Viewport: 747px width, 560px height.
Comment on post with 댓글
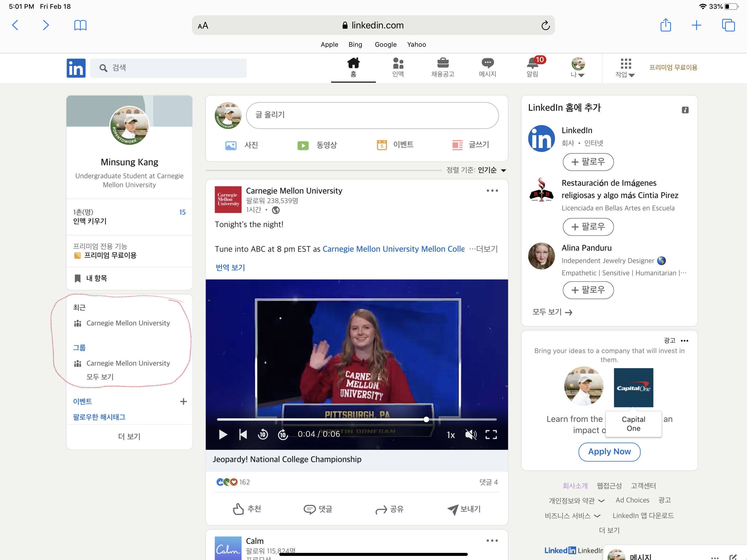(318, 509)
